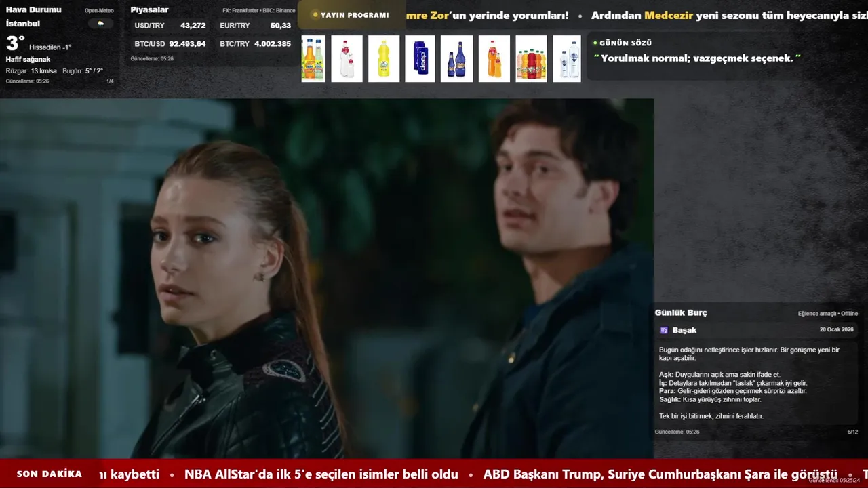Click the Sağlık horoscope line
Image resolution: width=868 pixels, height=488 pixels.
[x=710, y=399]
